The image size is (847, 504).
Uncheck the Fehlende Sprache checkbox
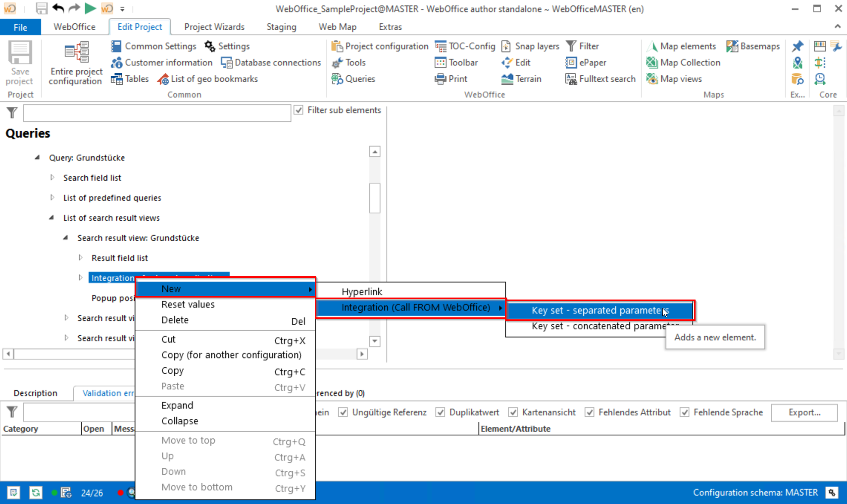[x=685, y=412]
